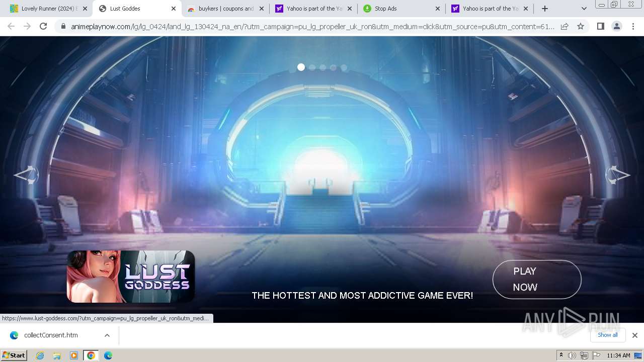
Task: Click the Lust Goddess logo banner
Action: click(131, 277)
